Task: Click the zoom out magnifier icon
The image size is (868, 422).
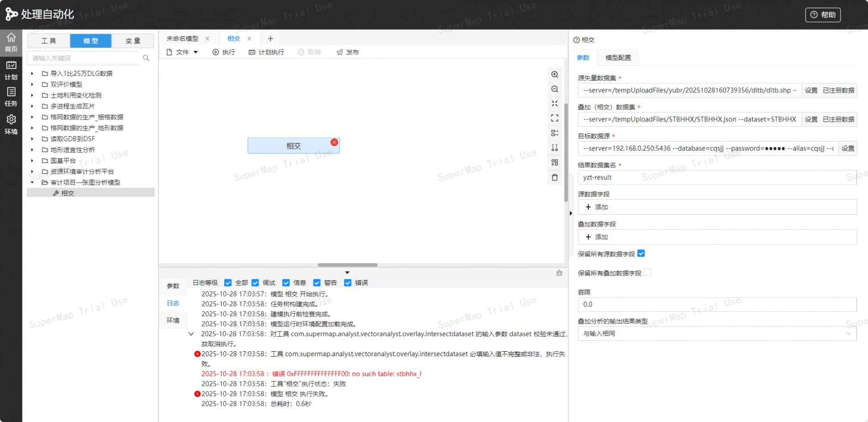Action: point(555,89)
